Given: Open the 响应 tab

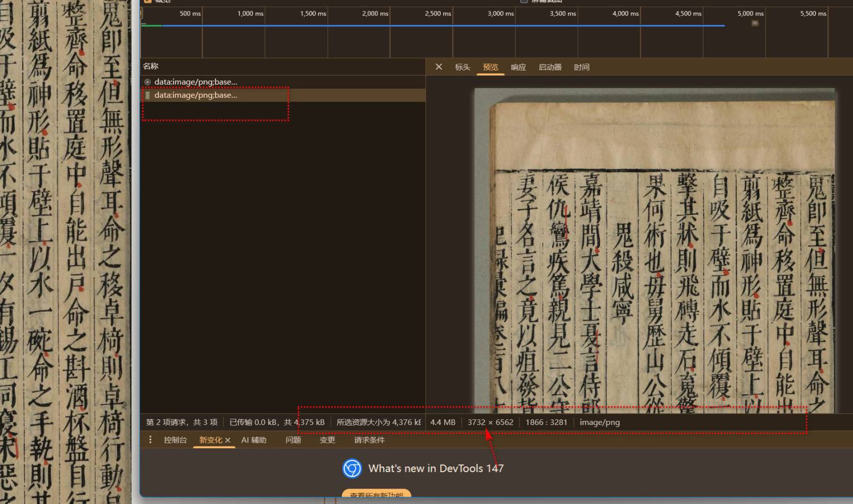Looking at the screenshot, I should [x=518, y=67].
